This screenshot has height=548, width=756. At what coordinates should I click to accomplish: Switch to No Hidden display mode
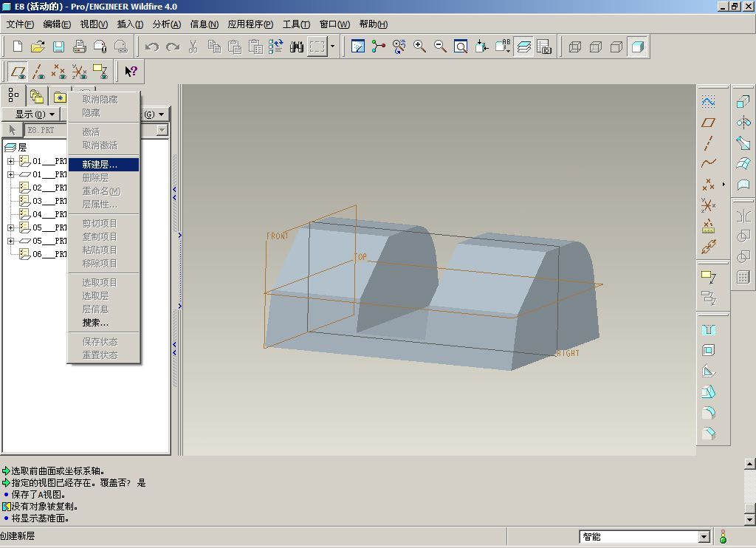pos(616,47)
